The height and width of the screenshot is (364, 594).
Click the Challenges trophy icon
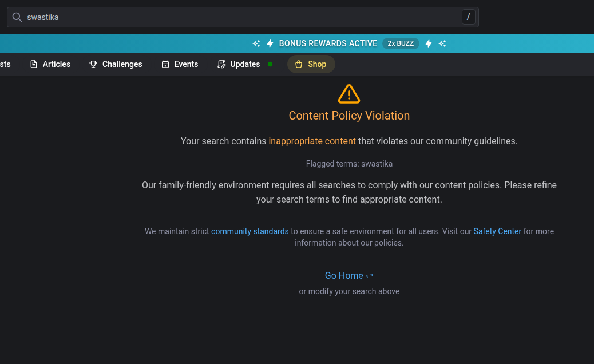coord(93,64)
